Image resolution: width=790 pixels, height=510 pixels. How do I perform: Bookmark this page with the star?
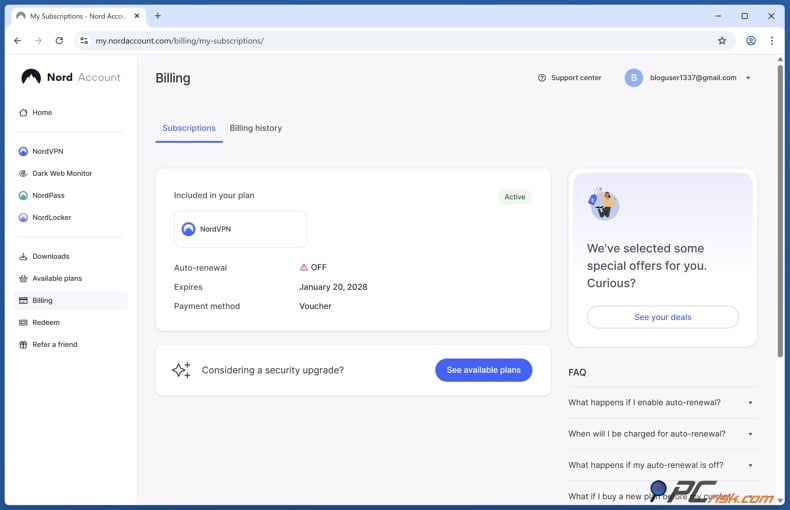(722, 41)
